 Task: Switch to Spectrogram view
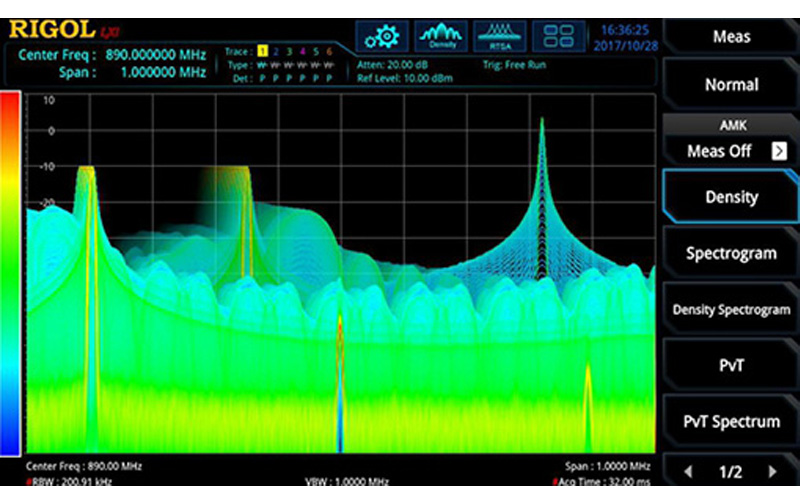(x=731, y=253)
